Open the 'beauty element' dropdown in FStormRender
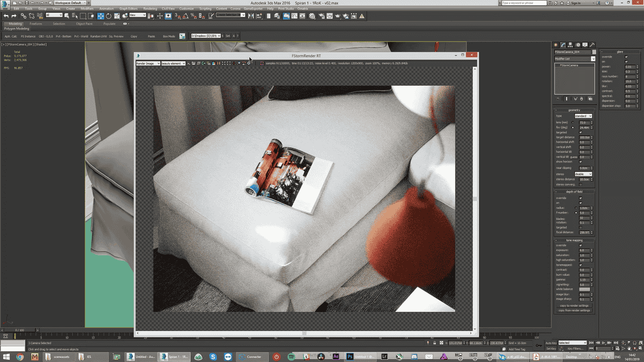This screenshot has height=362, width=644. (x=173, y=63)
